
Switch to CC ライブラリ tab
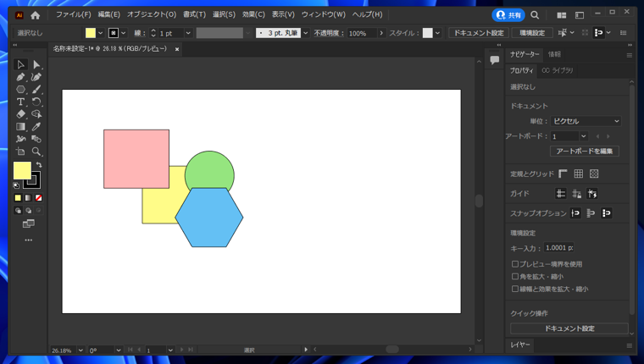tap(557, 70)
